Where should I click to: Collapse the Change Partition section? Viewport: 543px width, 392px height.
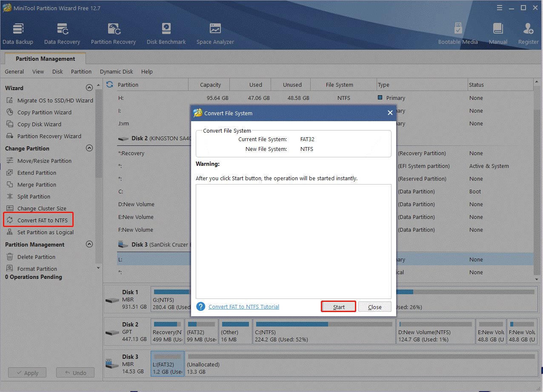(89, 148)
